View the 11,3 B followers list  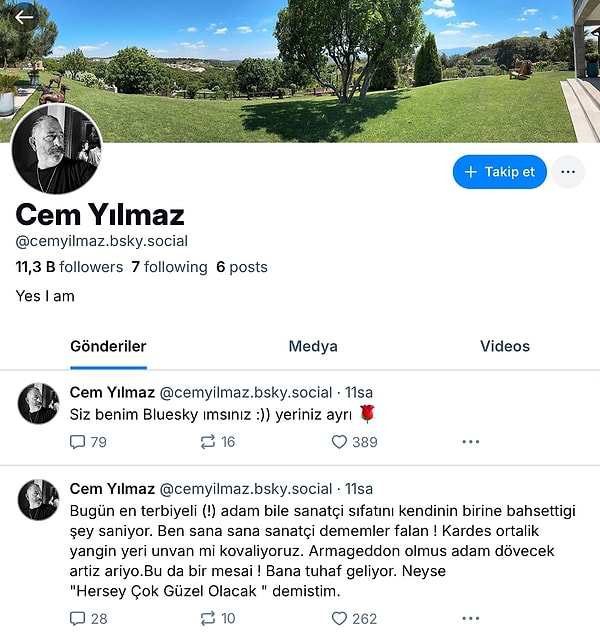pyautogui.click(x=69, y=267)
